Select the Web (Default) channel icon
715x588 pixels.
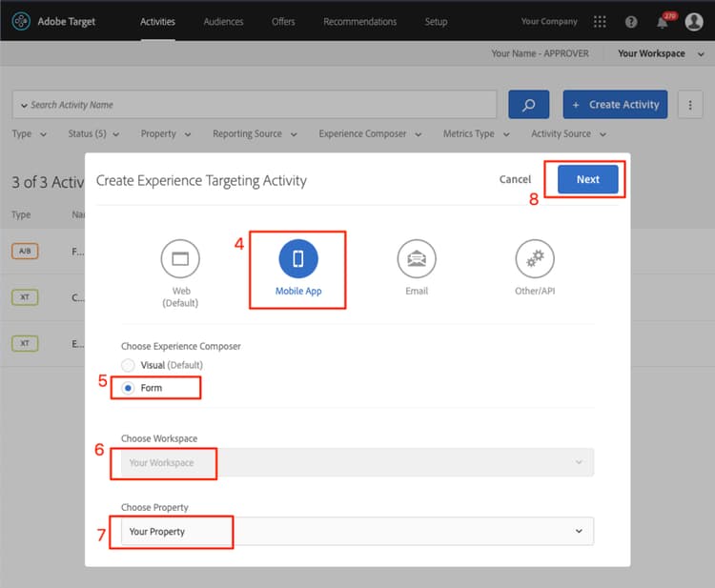coord(180,258)
